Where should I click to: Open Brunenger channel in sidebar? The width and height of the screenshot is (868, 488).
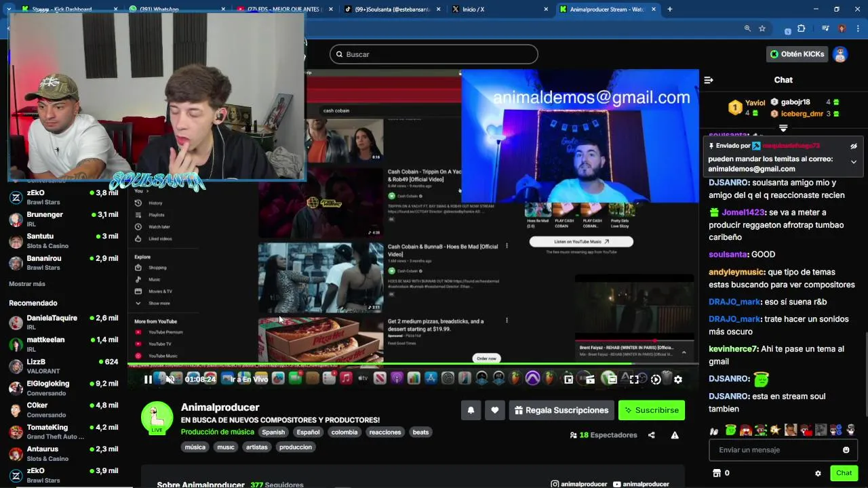pyautogui.click(x=64, y=219)
